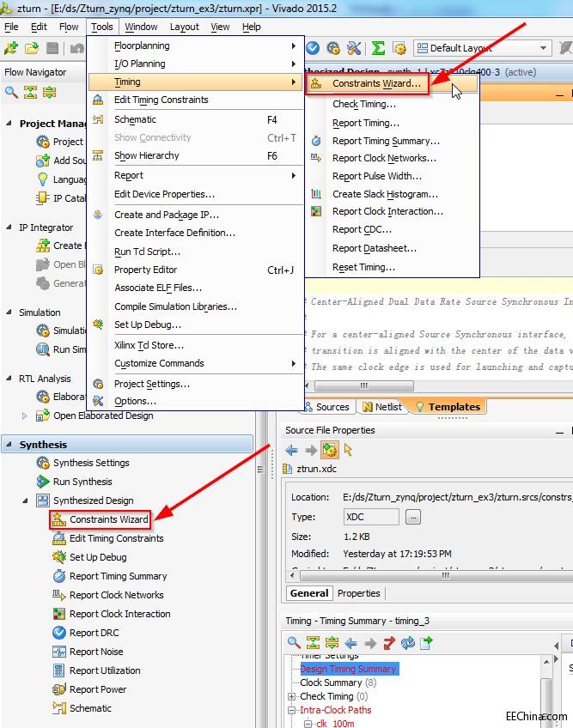
Task: Click Synthesis Settings in Flow Navigator
Action: (83, 463)
